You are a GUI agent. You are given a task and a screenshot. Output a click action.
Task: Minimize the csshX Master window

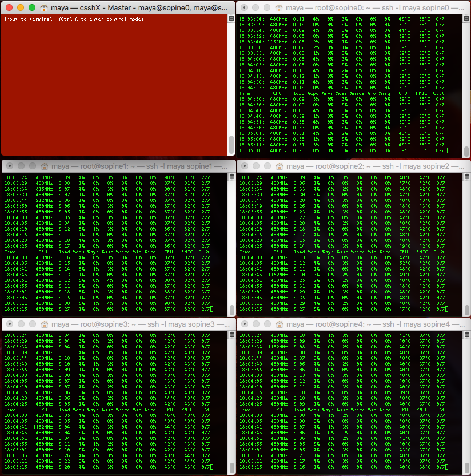[x=20, y=8]
